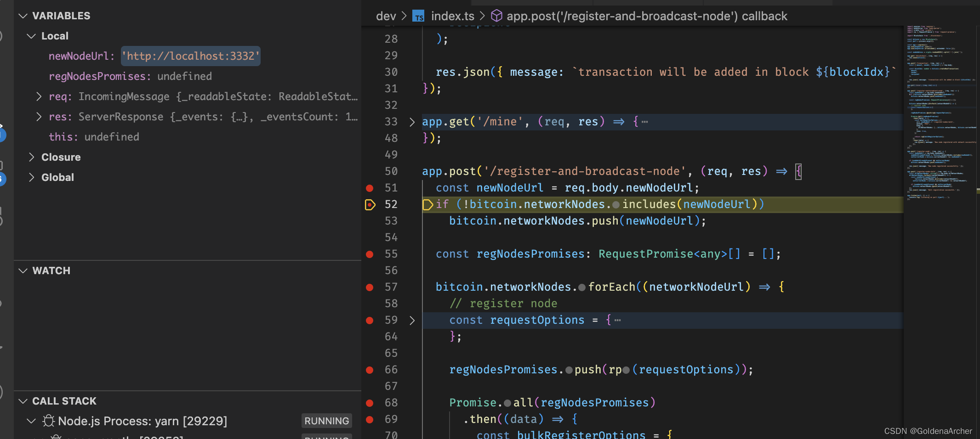Screen dimensions: 980x439
Task: Click the inline breakpoint dot before includes
Action: [x=616, y=205]
